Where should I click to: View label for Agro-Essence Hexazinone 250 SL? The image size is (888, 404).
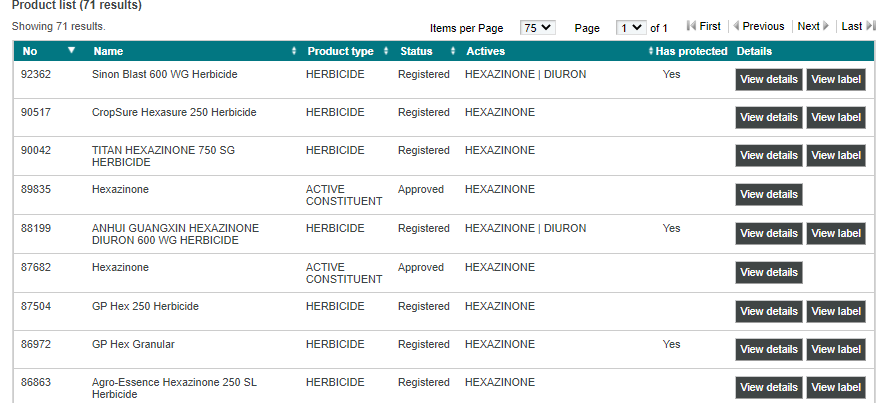click(x=836, y=387)
